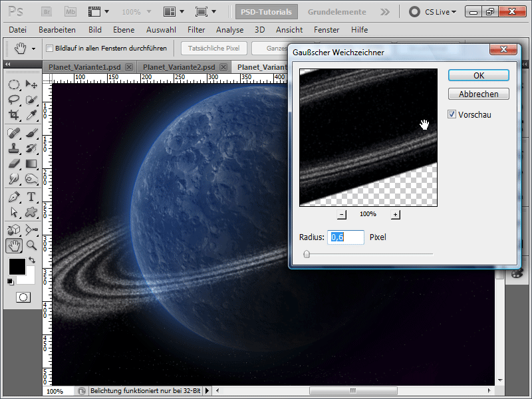
Task: Select the Eraser tool
Action: (x=13, y=164)
